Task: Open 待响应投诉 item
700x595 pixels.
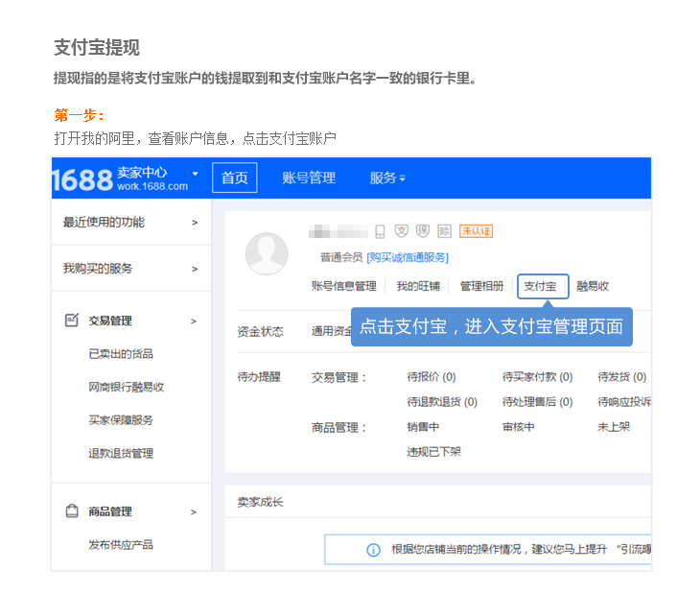Action: [x=624, y=402]
